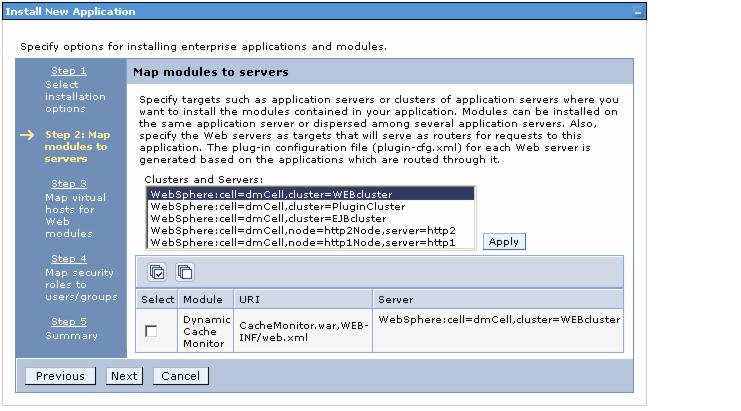Go to Step 4 link
Image resolution: width=741 pixels, height=411 pixels.
pos(69,259)
